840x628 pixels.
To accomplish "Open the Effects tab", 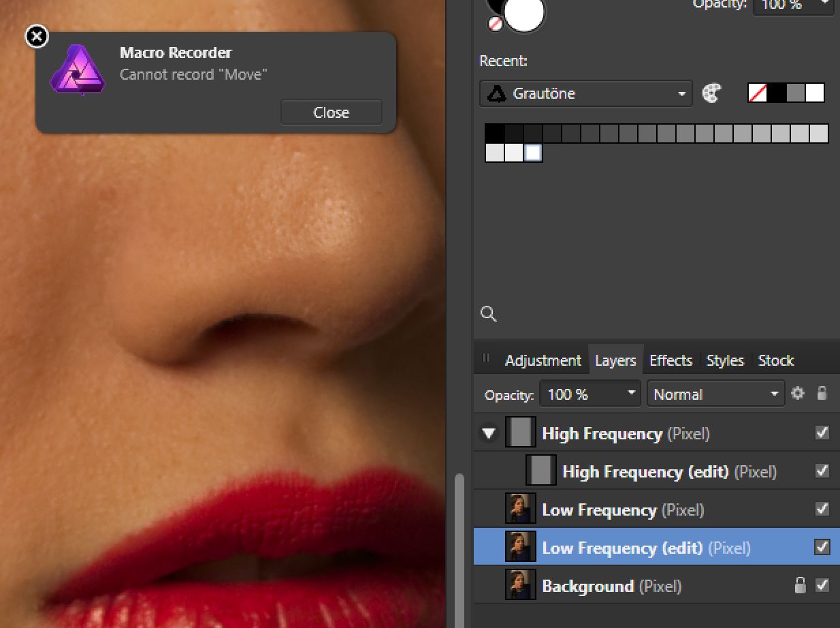I will tap(671, 360).
